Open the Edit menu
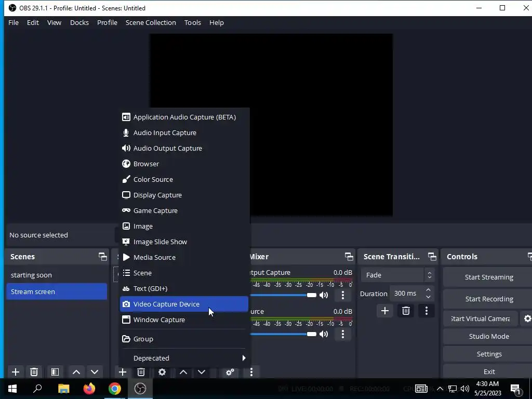 [x=33, y=22]
